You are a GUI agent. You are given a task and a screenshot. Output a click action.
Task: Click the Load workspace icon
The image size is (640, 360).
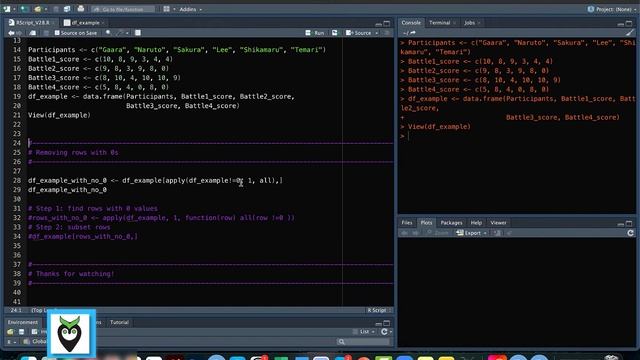click(11, 332)
